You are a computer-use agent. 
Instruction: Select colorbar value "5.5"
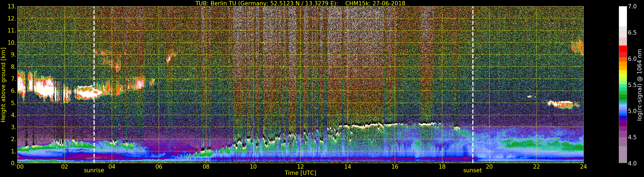(632, 85)
